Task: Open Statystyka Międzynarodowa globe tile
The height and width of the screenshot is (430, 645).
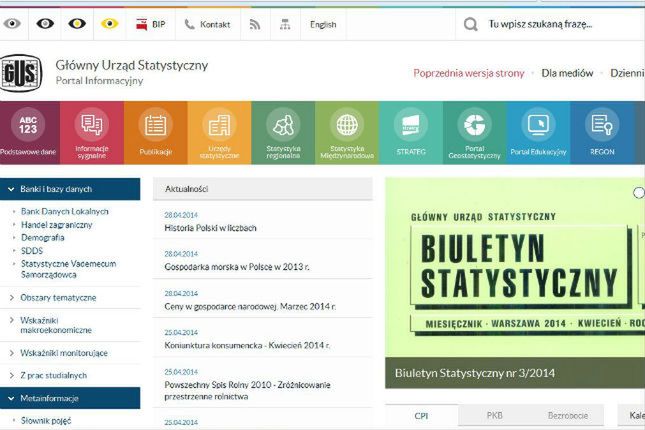Action: (347, 133)
